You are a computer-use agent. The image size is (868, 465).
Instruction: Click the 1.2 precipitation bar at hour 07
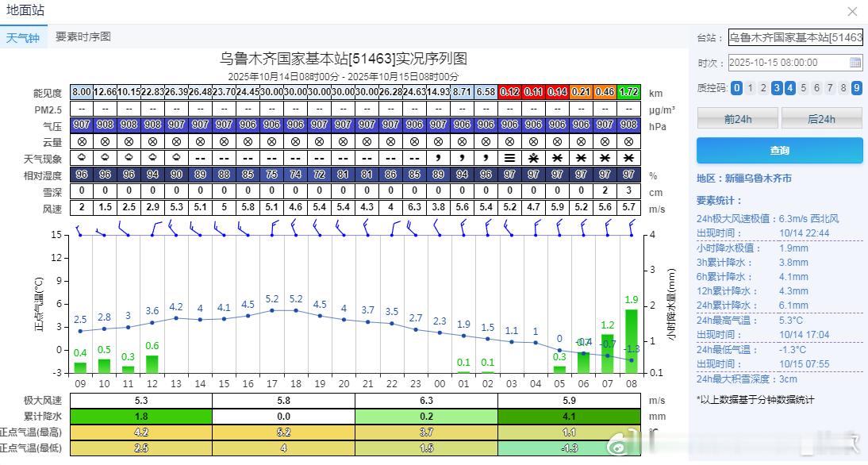coord(607,353)
